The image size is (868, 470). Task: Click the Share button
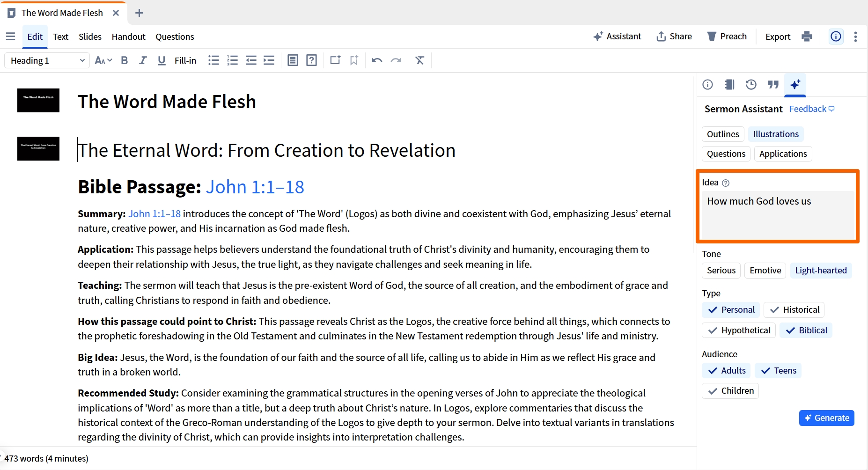(674, 37)
